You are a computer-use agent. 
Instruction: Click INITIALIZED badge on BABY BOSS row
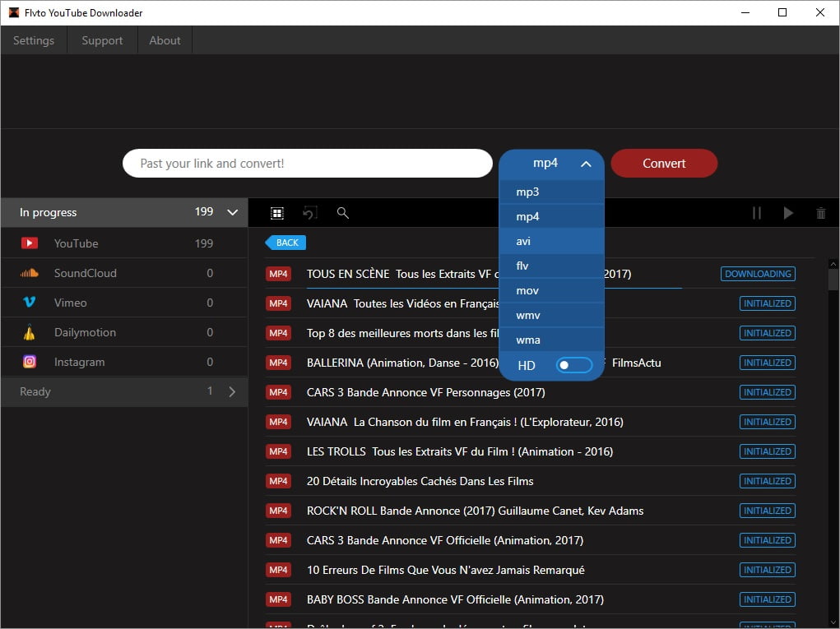767,599
